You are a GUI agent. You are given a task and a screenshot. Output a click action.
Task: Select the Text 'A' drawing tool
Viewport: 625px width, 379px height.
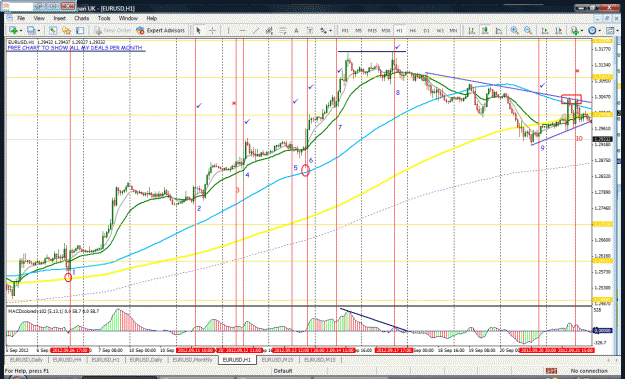[x=296, y=30]
